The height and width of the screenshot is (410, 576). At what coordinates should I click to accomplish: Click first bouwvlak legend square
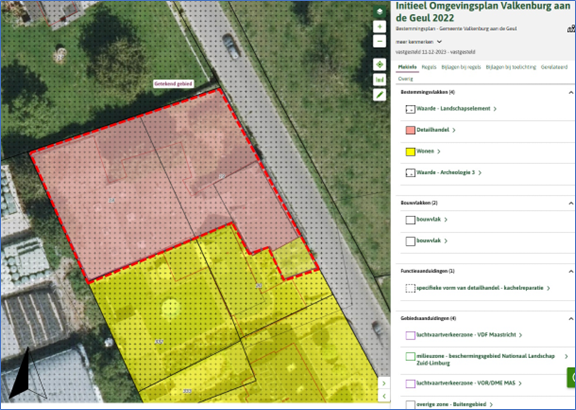pyautogui.click(x=410, y=220)
